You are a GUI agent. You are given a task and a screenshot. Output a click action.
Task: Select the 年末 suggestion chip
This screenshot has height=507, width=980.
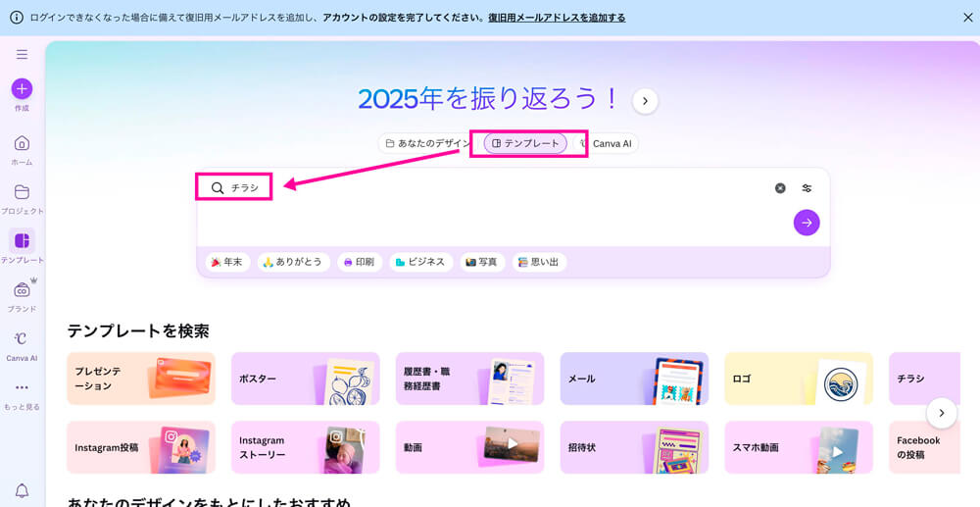click(226, 262)
